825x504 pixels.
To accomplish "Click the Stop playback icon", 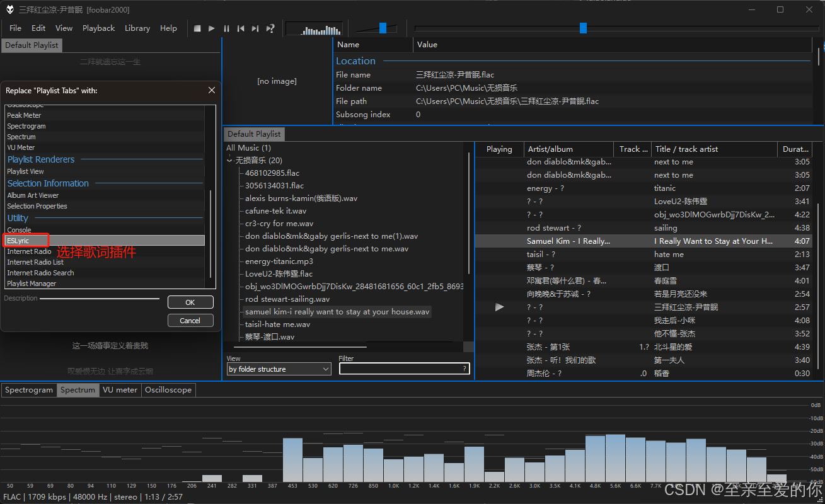I will 196,28.
